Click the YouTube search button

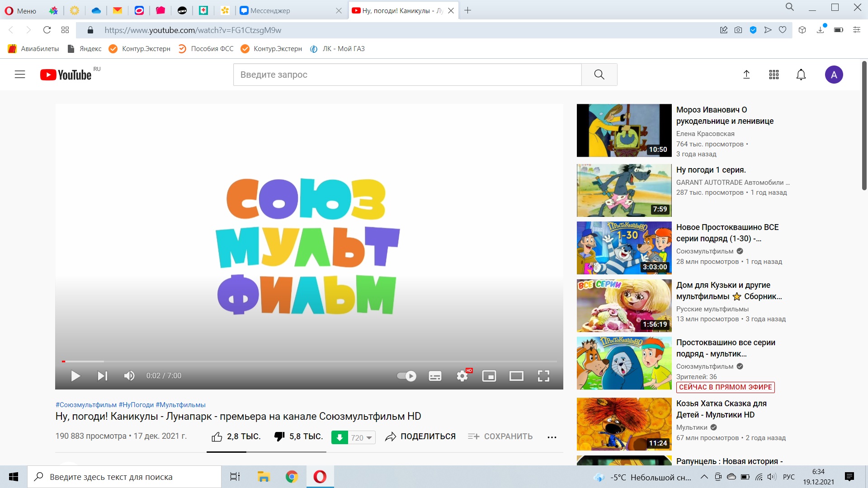pos(599,75)
